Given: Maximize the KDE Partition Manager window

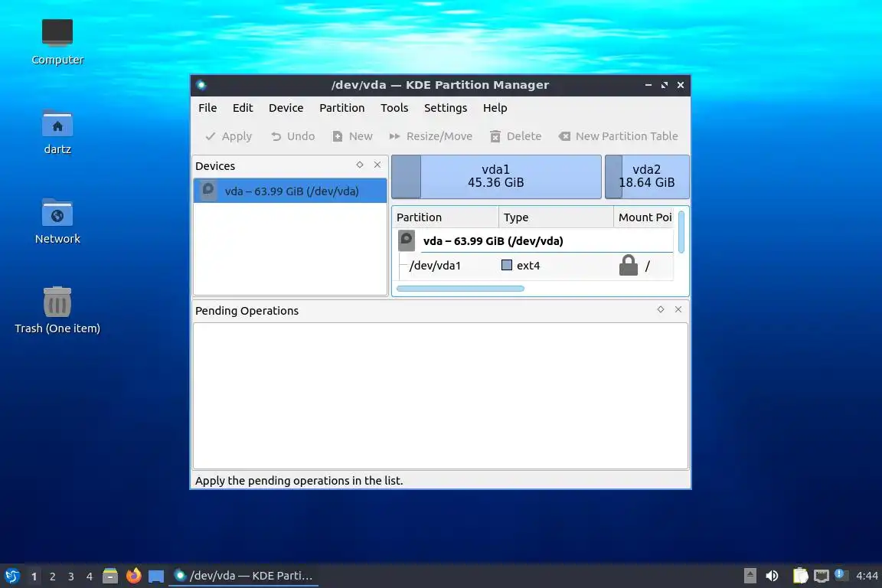Looking at the screenshot, I should click(665, 85).
